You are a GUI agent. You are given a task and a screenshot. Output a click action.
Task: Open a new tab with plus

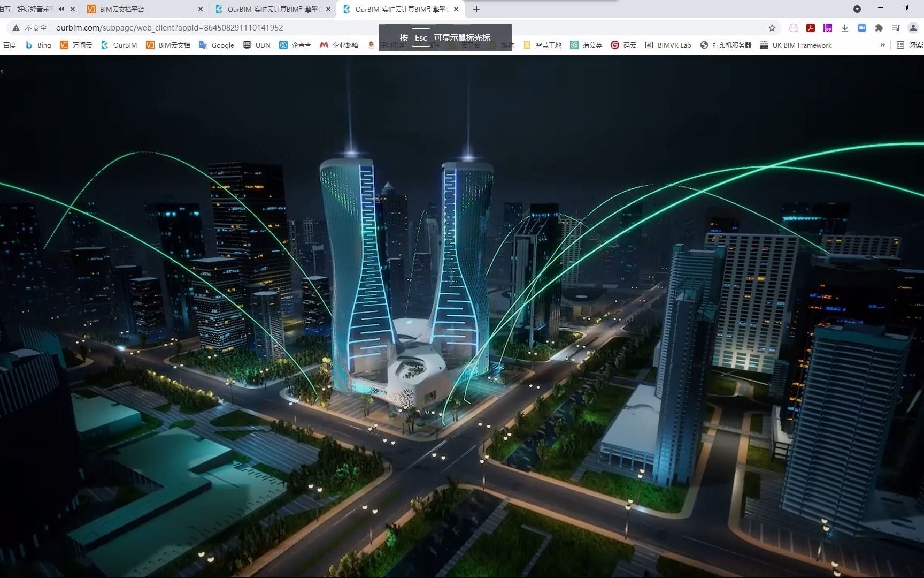[476, 9]
